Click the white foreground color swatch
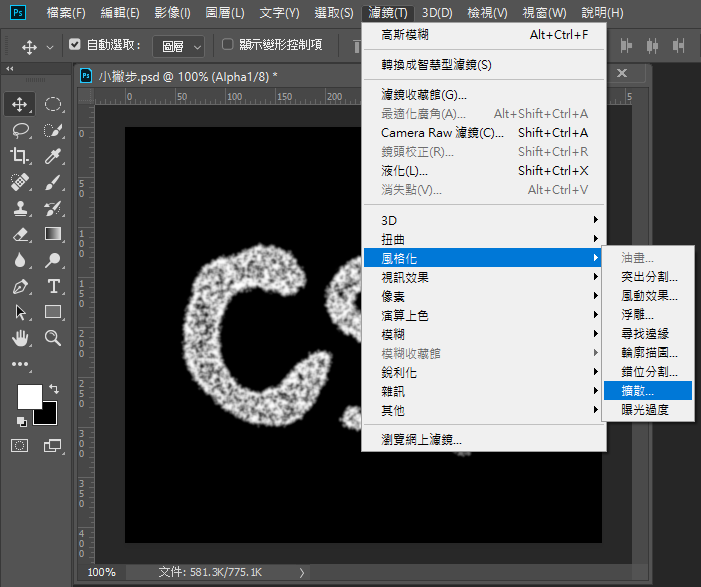This screenshot has width=701, height=587. coord(30,397)
